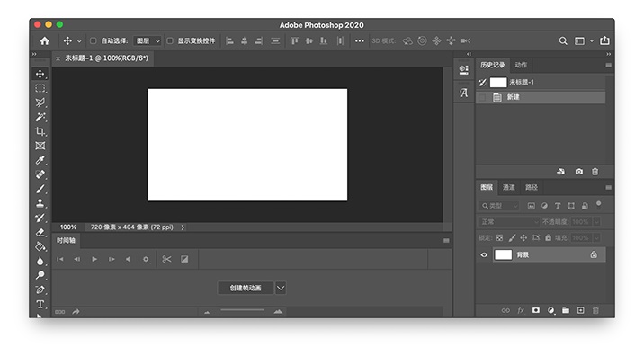
Task: Click the Share icon at top right
Action: [604, 40]
